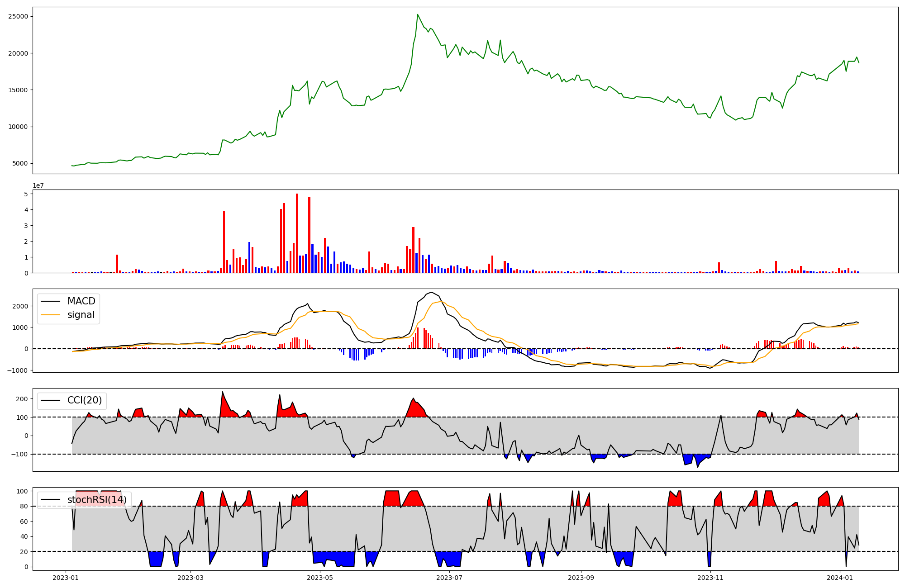This screenshot has height=588, width=905.
Task: Click the -100 tick on the CCI axis
Action: (x=20, y=454)
